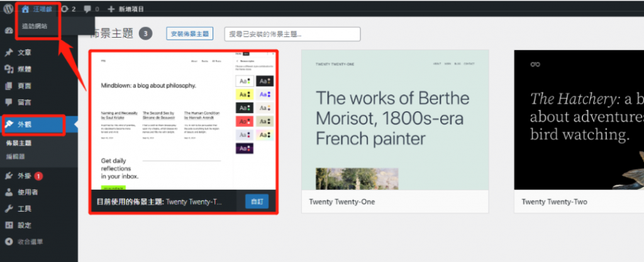Image resolution: width=644 pixels, height=262 pixels.
Task: Open the 佈景主題 submenu item
Action: point(19,143)
